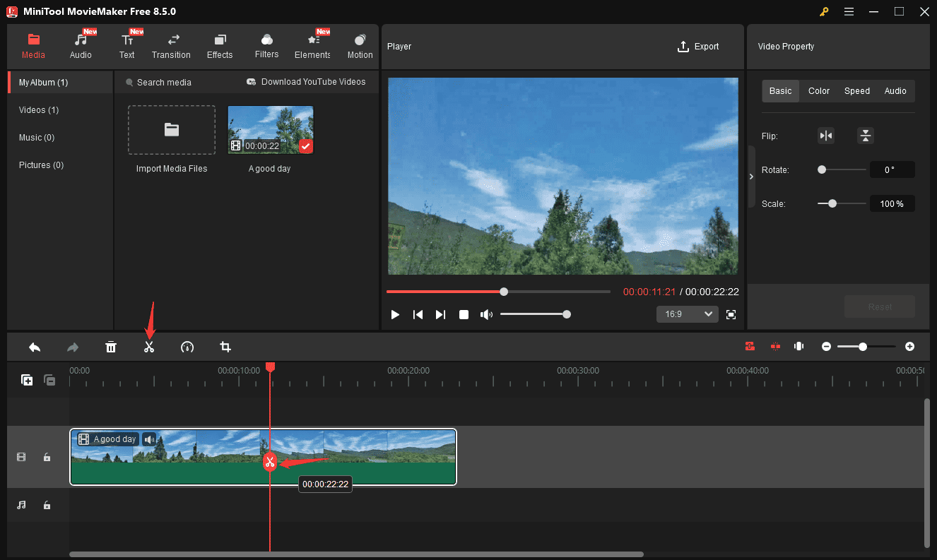The width and height of the screenshot is (937, 560).
Task: Select the A good day media thumbnail
Action: tap(271, 129)
